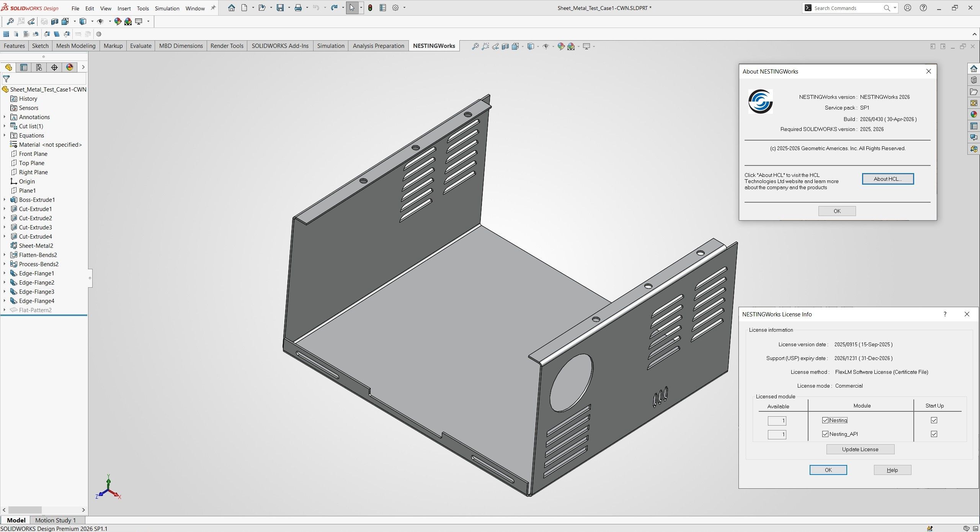
Task: Click the feature tree filter funnel icon
Action: pos(6,79)
